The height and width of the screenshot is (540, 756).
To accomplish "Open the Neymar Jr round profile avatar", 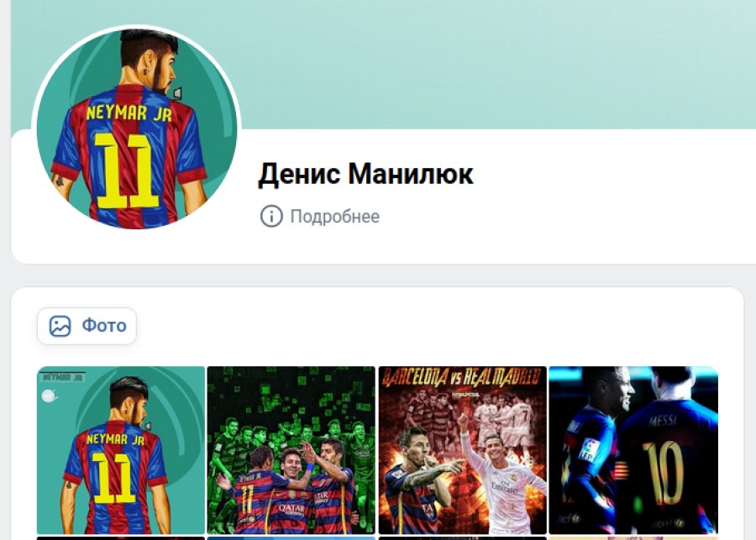I will 137,128.
